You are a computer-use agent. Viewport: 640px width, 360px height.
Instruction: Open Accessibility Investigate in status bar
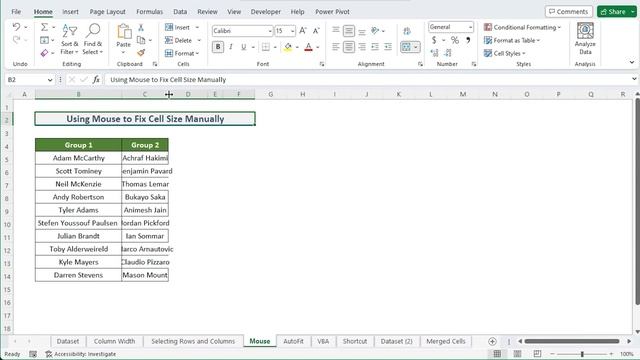(81, 354)
